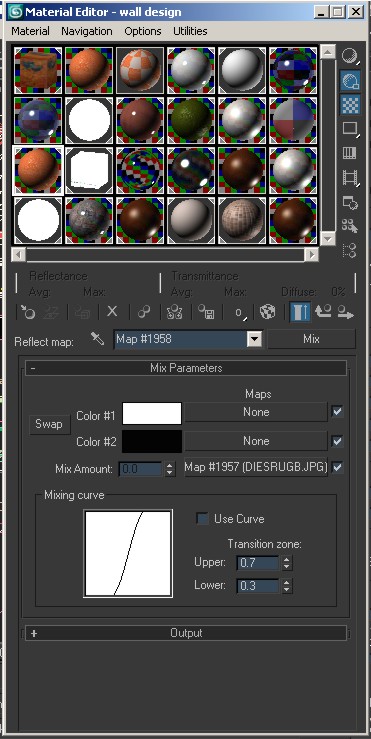Click the Get Material icon
Screen dimensions: 371x739
tap(27, 312)
